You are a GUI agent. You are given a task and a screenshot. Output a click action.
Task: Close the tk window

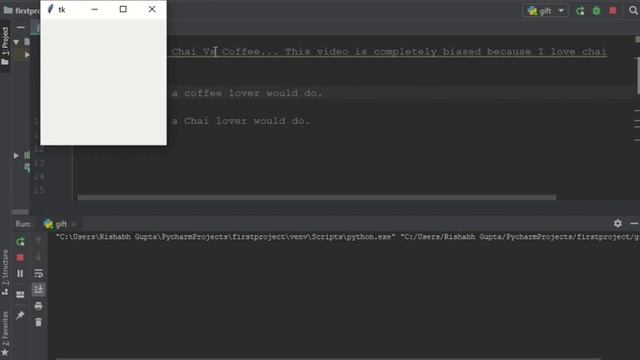152,9
